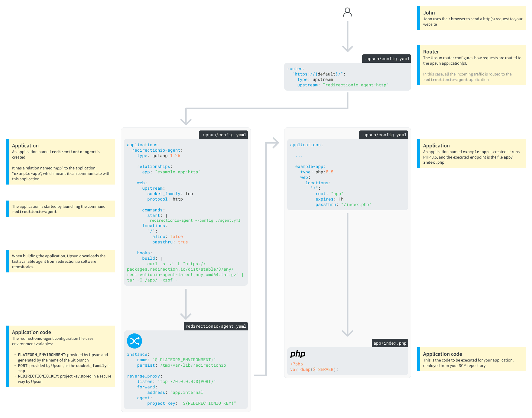
Task: Click the John user icon at the top
Action: pyautogui.click(x=348, y=13)
